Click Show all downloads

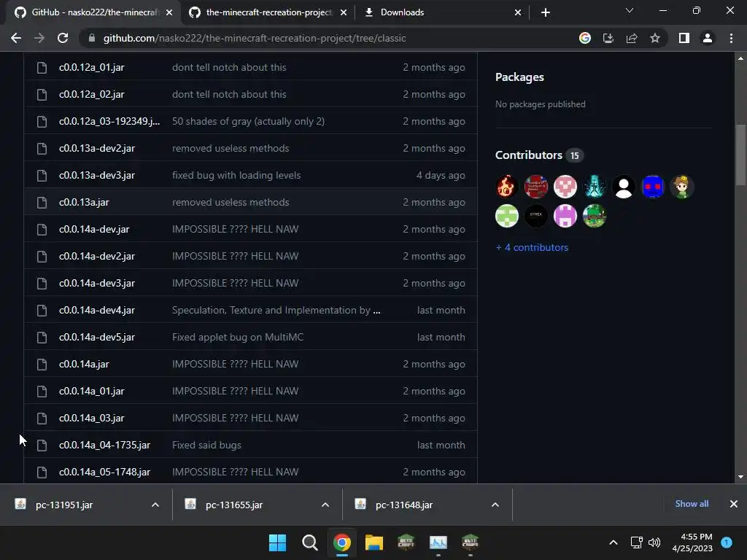pyautogui.click(x=692, y=504)
